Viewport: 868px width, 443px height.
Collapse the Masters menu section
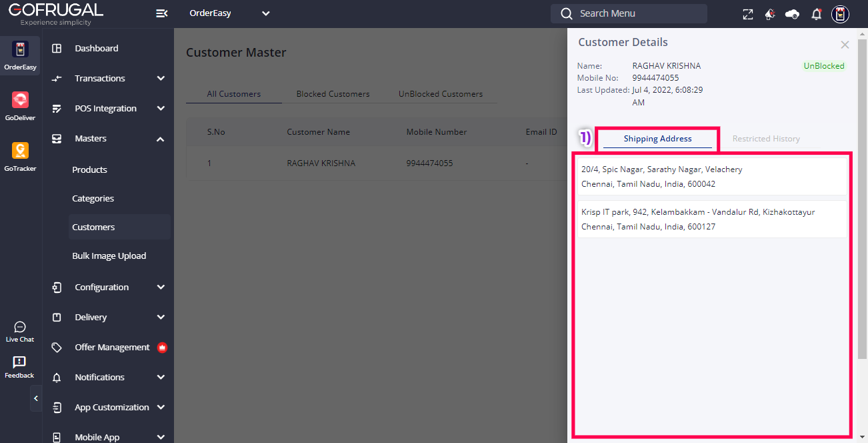click(x=161, y=139)
